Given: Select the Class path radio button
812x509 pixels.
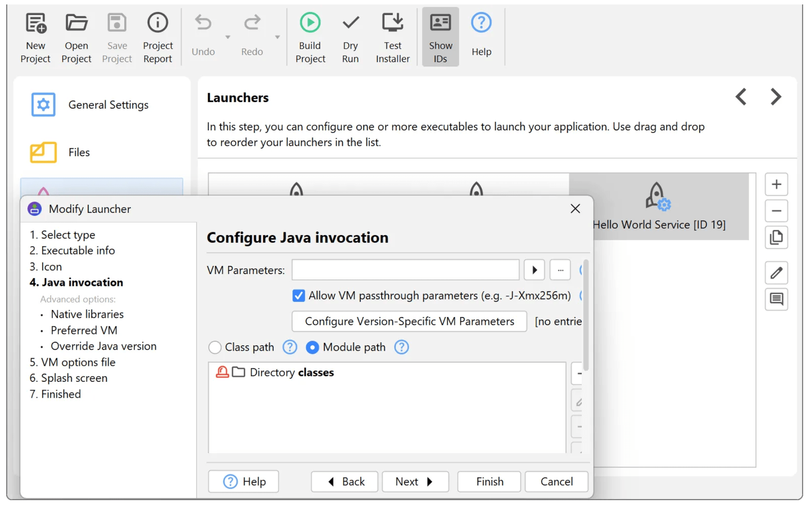Looking at the screenshot, I should pos(215,347).
